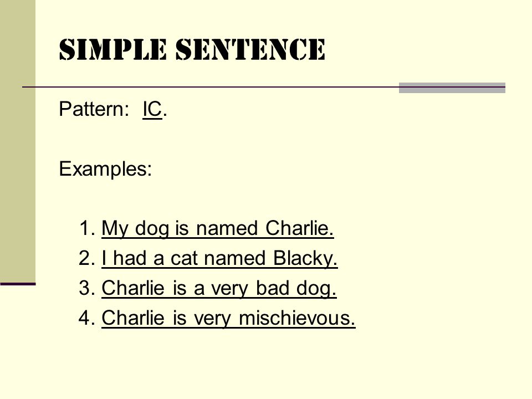Image resolution: width=532 pixels, height=399 pixels.
Task: Click list number 3 before third example
Action: point(87,288)
